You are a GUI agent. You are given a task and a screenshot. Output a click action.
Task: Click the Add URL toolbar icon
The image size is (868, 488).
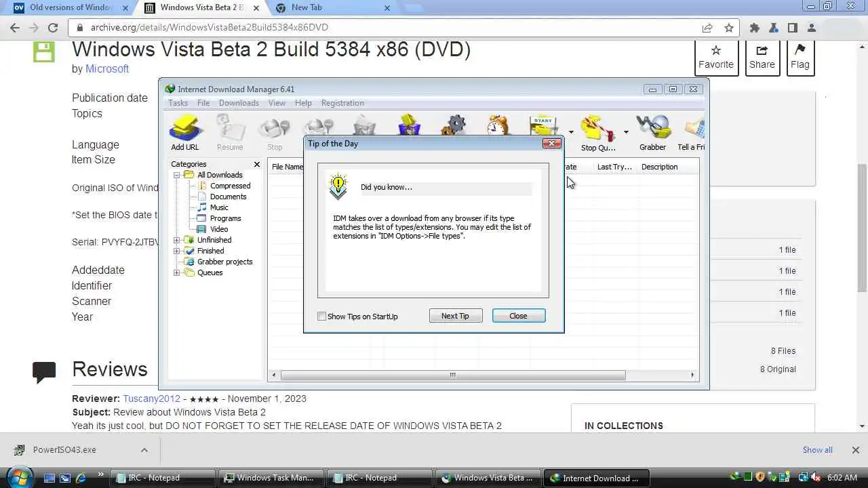(x=185, y=132)
